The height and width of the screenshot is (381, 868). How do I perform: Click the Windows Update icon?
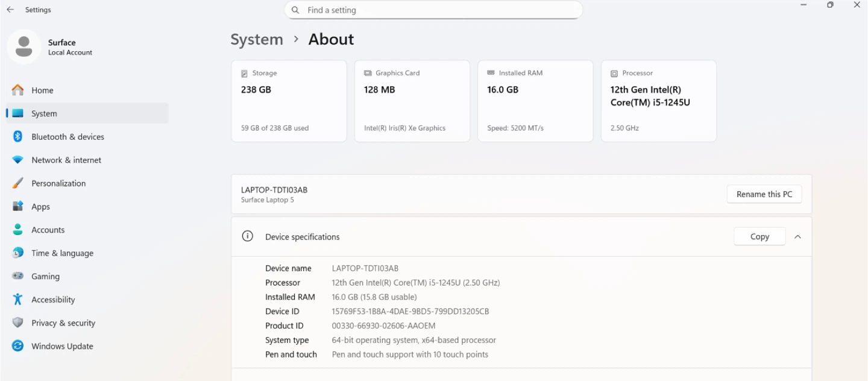click(18, 346)
